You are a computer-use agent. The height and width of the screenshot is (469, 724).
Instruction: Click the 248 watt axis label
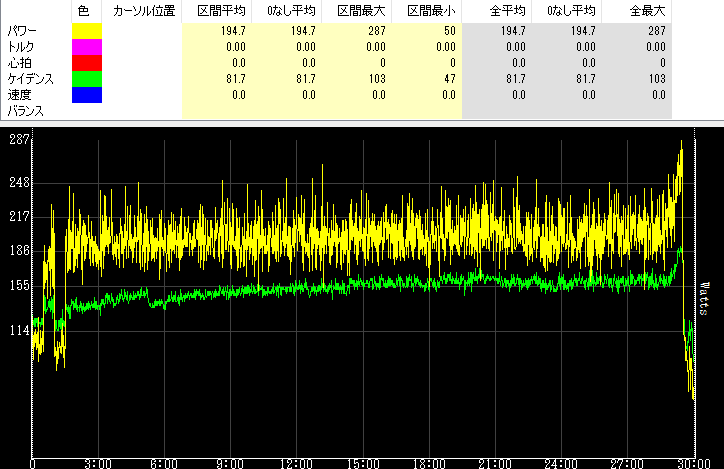(19, 183)
